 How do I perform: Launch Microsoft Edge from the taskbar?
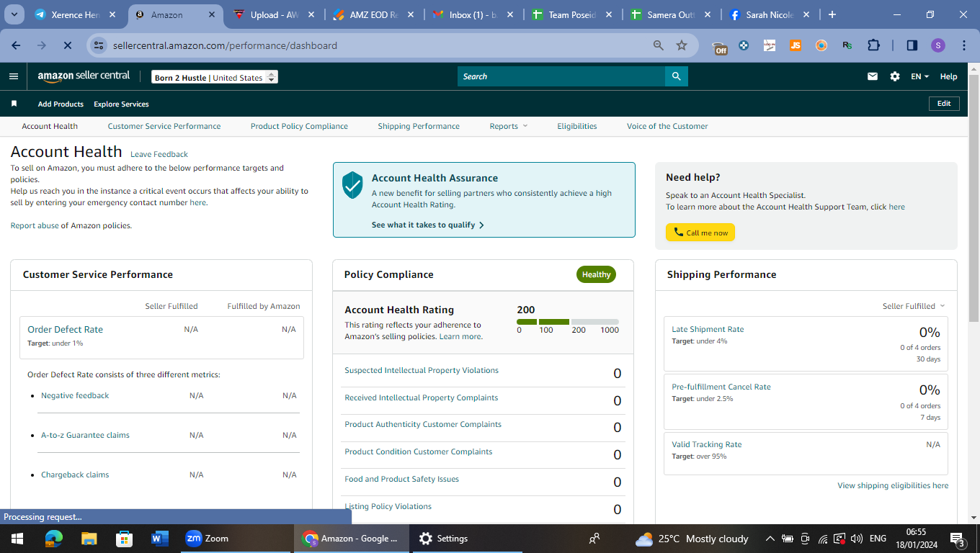tap(54, 539)
